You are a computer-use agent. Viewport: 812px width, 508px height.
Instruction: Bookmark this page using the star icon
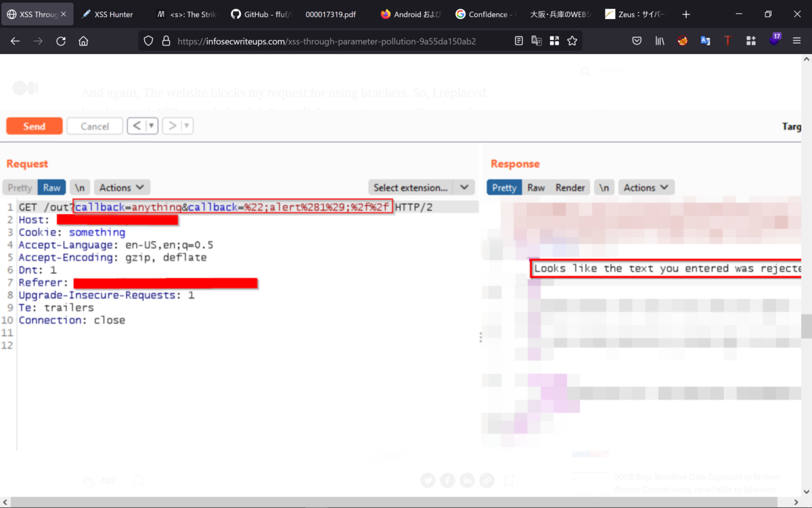point(572,41)
